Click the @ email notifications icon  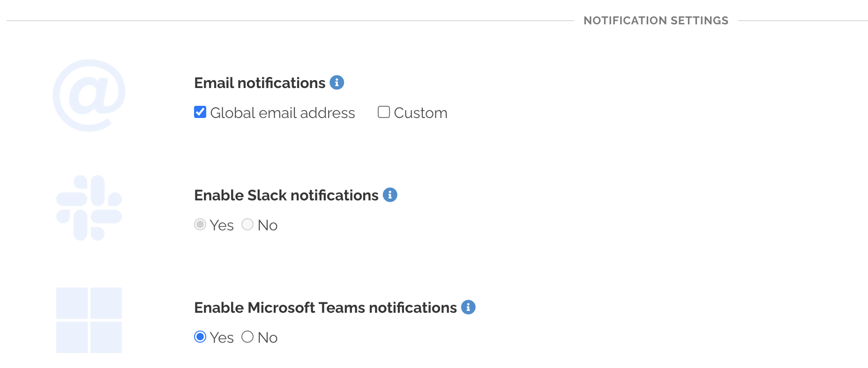tap(89, 94)
